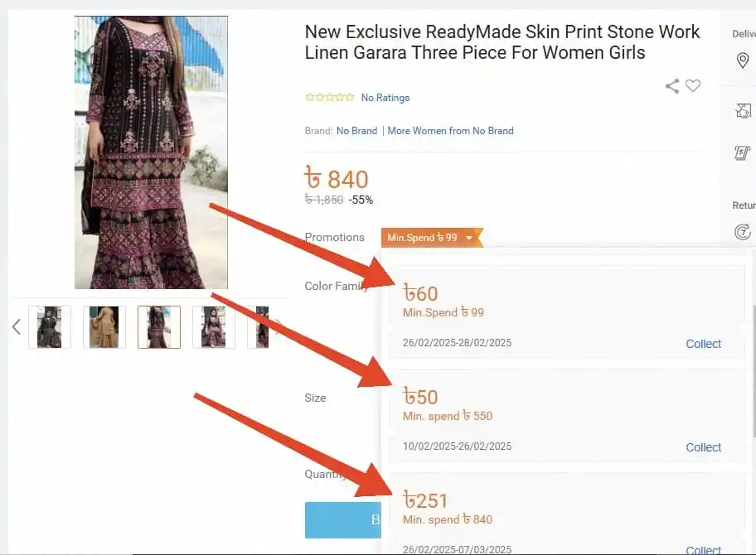Collect the ৳50 voucher
This screenshot has height=555, width=756.
tap(704, 447)
